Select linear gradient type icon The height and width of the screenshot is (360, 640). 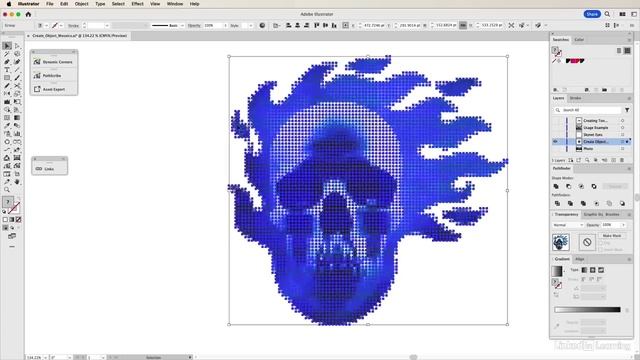point(584,270)
